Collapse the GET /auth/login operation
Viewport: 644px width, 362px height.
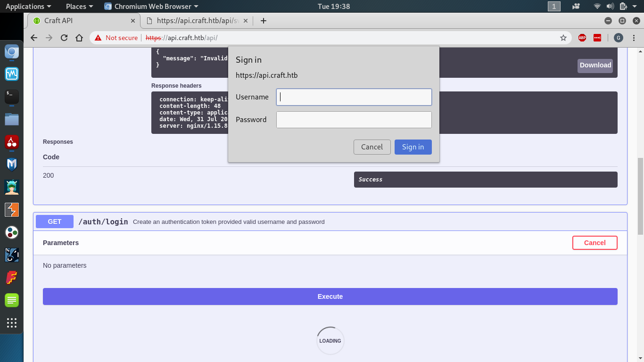(x=103, y=221)
